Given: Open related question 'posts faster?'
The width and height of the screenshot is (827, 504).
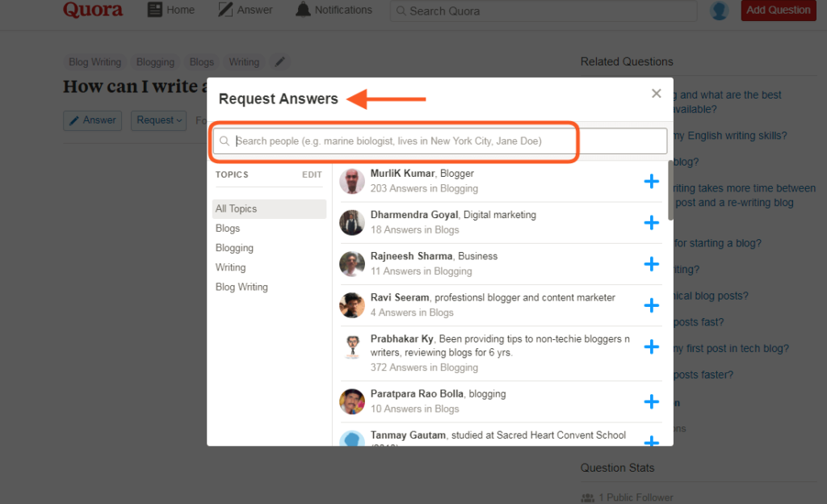Looking at the screenshot, I should click(x=703, y=375).
